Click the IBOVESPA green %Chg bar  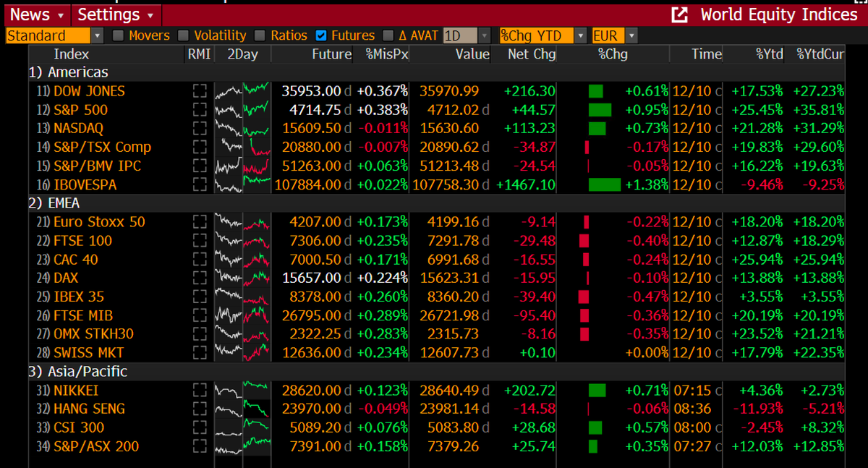point(605,184)
